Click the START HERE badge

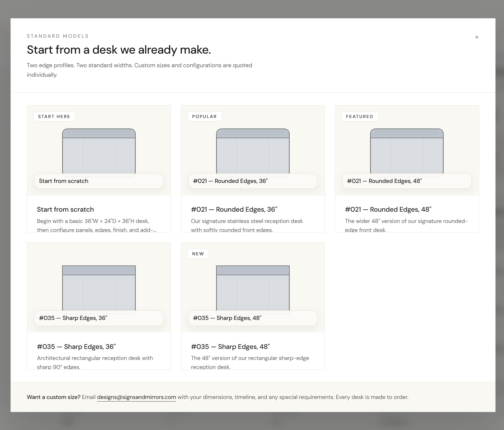54,116
